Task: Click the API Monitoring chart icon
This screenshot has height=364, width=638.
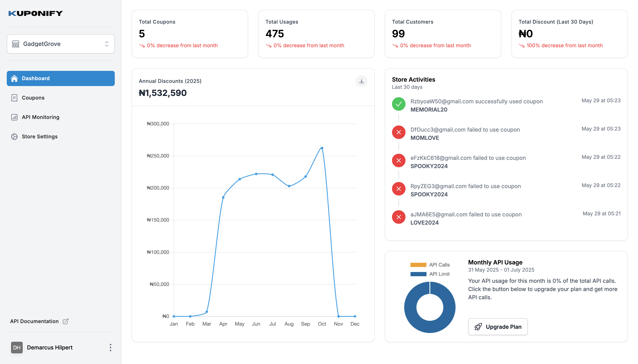Action: click(14, 117)
